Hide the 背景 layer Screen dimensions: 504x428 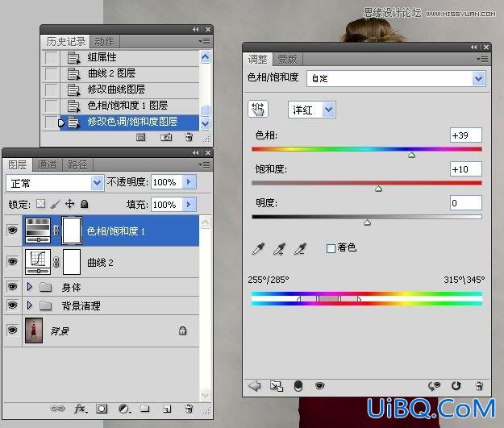point(12,330)
